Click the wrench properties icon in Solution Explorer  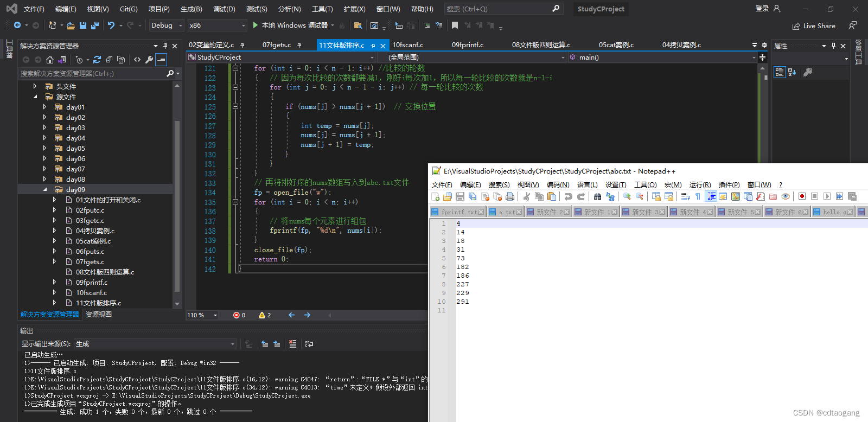pyautogui.click(x=149, y=60)
